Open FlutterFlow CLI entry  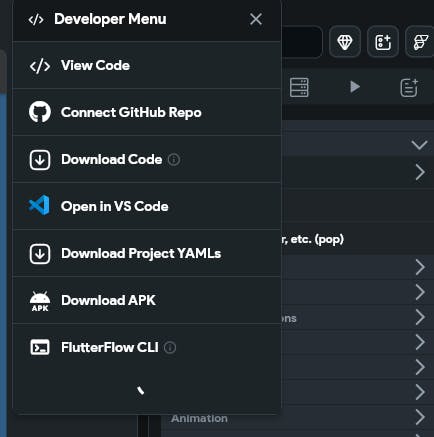tap(147, 347)
